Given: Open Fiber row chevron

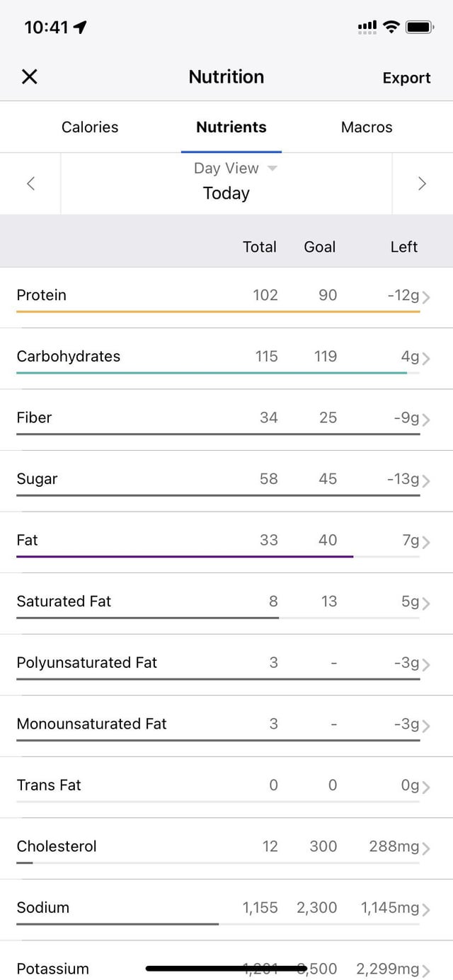Looking at the screenshot, I should 425,420.
